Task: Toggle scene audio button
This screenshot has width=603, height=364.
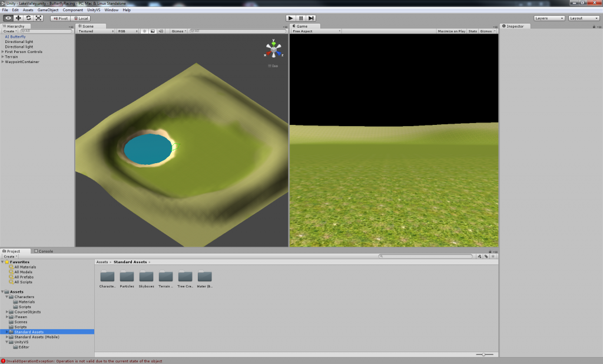Action: [x=161, y=31]
